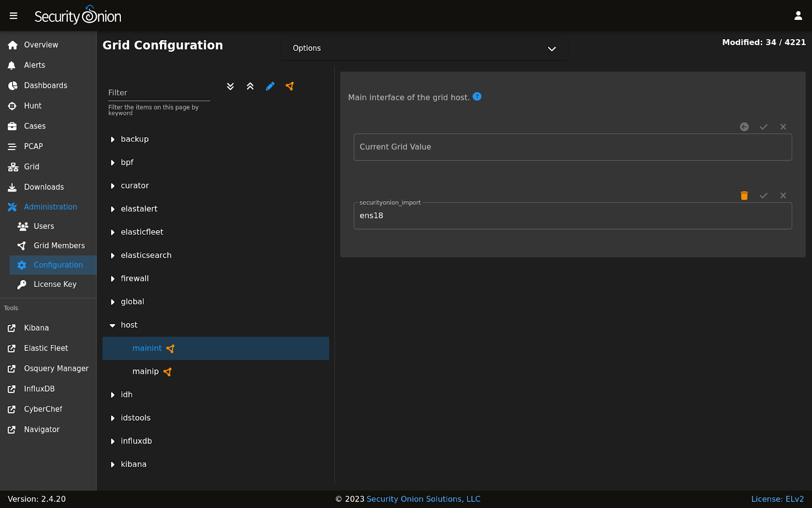The width and height of the screenshot is (812, 508).
Task: Save Current Grid Value with checkmark
Action: [764, 127]
